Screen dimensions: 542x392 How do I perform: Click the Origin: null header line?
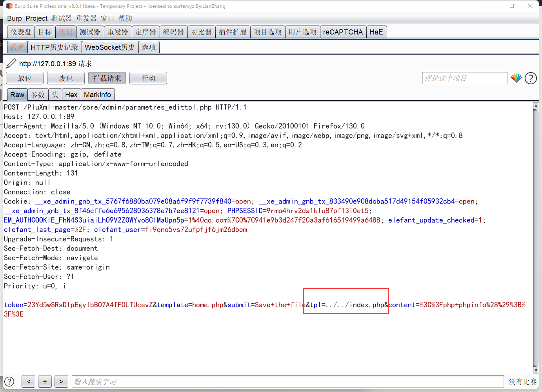pos(27,182)
